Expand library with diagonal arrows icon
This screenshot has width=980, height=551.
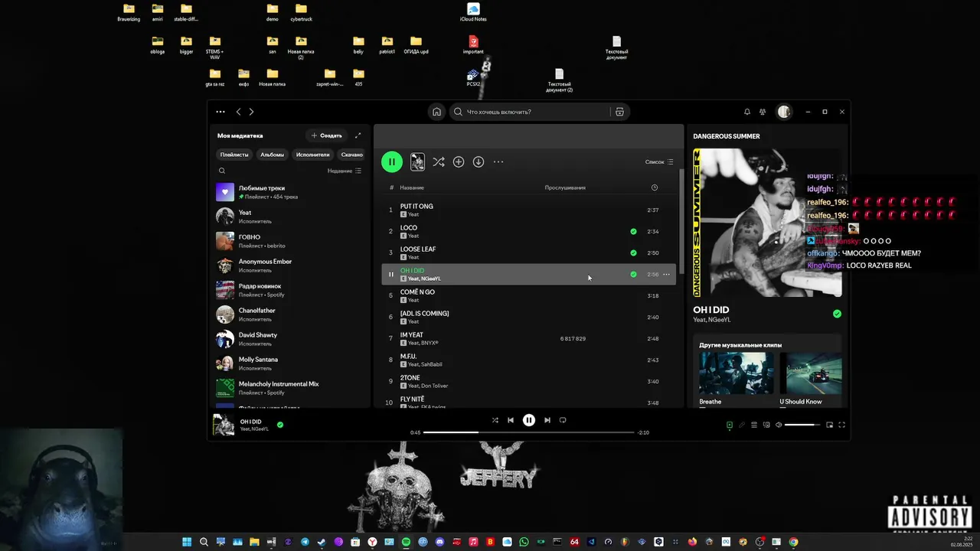click(x=358, y=135)
